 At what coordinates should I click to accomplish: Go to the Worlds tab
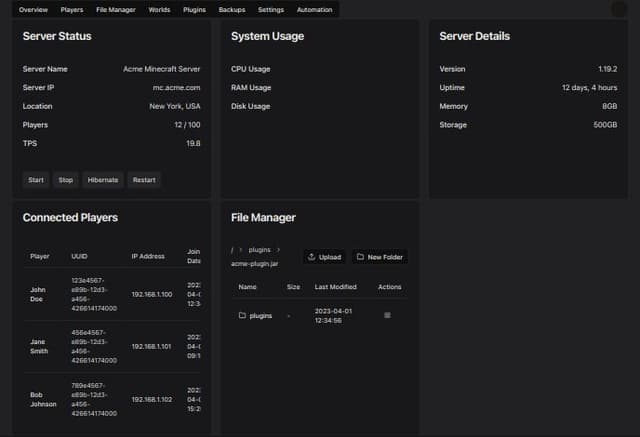[159, 9]
